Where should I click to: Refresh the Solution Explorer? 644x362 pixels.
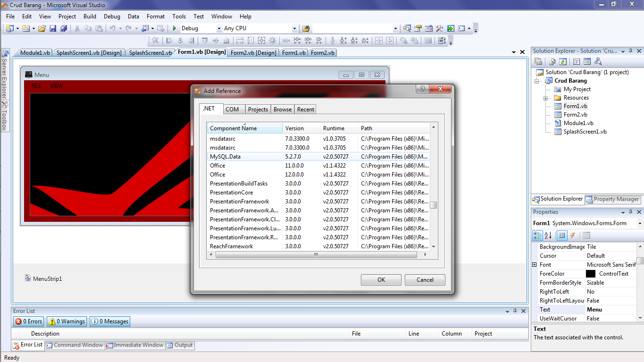[x=562, y=61]
